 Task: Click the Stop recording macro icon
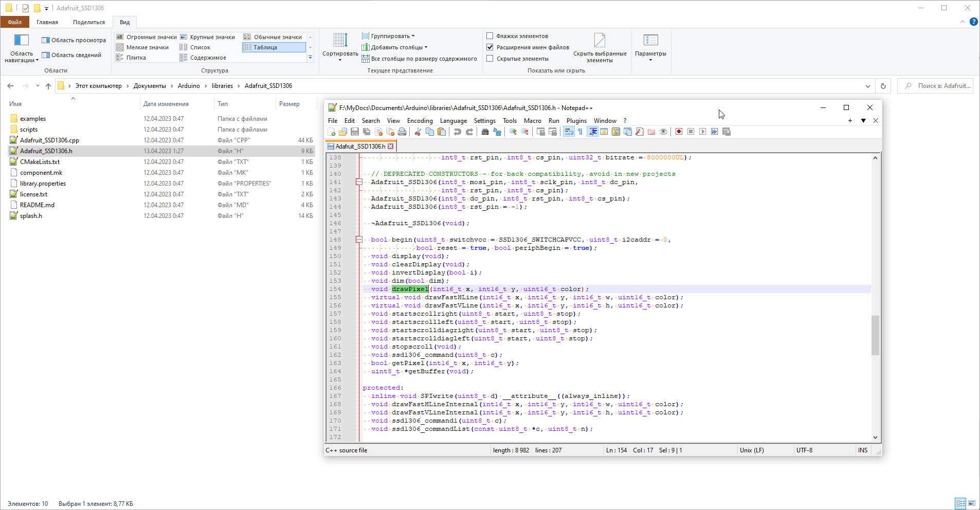[x=691, y=132]
